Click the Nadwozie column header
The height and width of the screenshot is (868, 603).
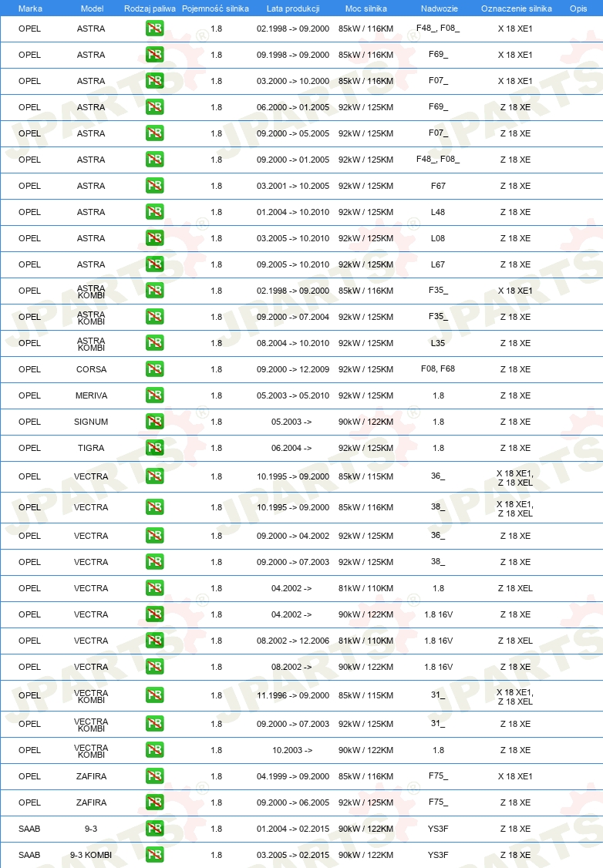tap(439, 8)
